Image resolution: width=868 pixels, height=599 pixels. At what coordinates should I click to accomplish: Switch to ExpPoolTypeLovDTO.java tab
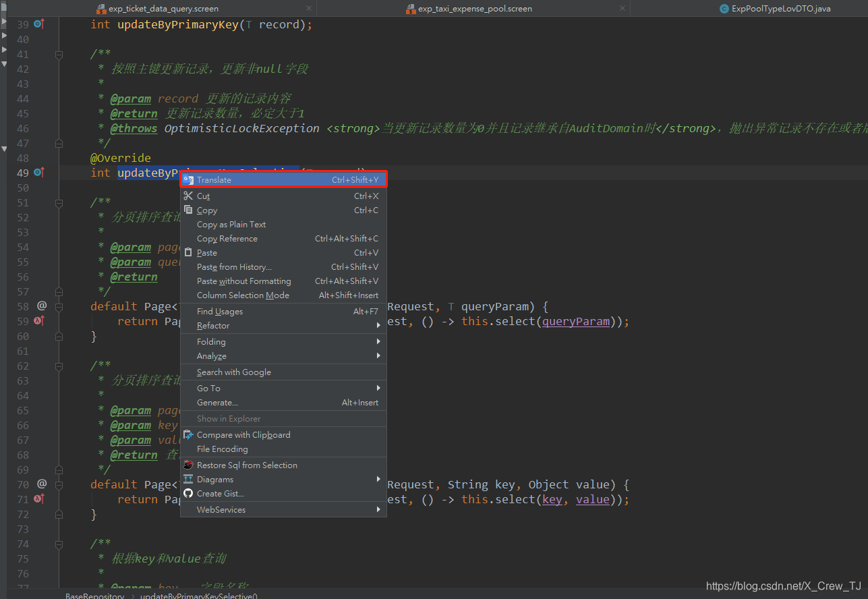782,9
